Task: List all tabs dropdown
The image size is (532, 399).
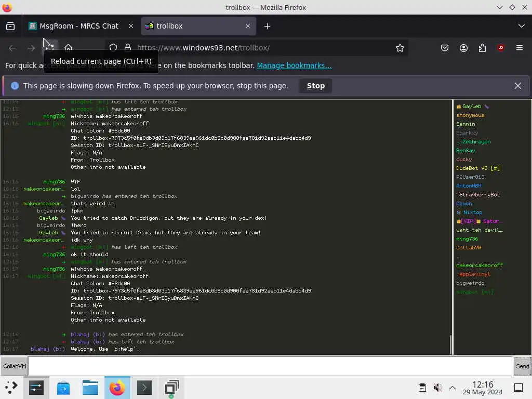Action: tap(522, 26)
